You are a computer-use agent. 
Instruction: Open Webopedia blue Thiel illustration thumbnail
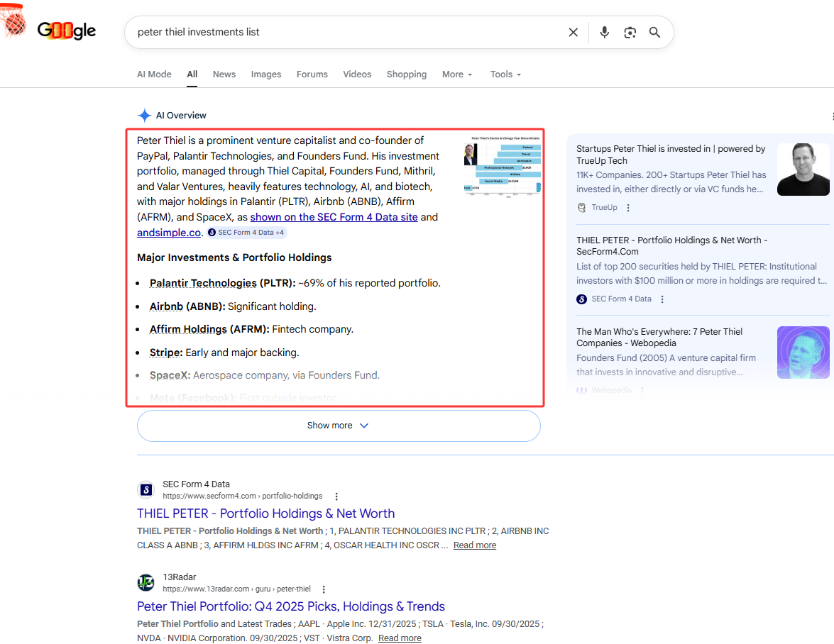tap(803, 352)
